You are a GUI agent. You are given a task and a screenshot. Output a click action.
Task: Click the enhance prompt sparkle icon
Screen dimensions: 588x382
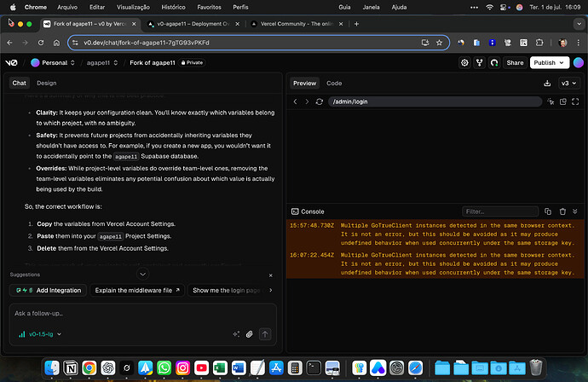click(x=236, y=334)
